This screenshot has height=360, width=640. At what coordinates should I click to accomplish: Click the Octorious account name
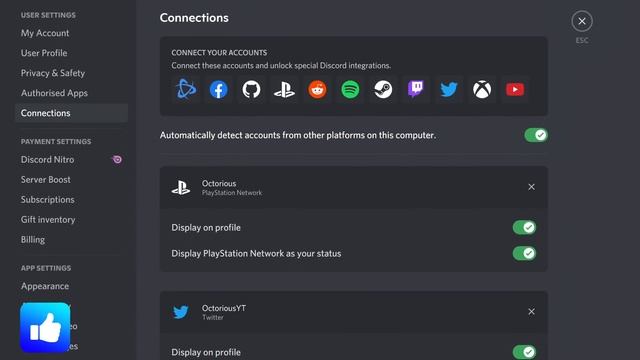[219, 183]
